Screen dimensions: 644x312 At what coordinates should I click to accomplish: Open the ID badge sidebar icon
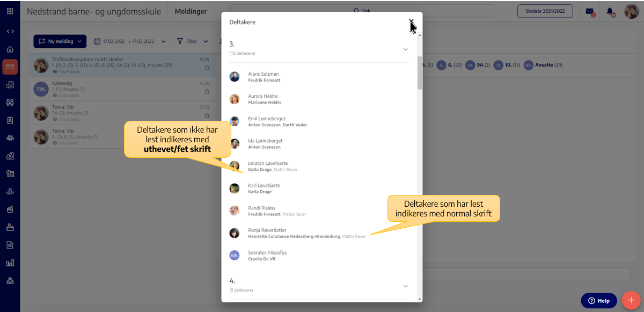[x=10, y=120]
